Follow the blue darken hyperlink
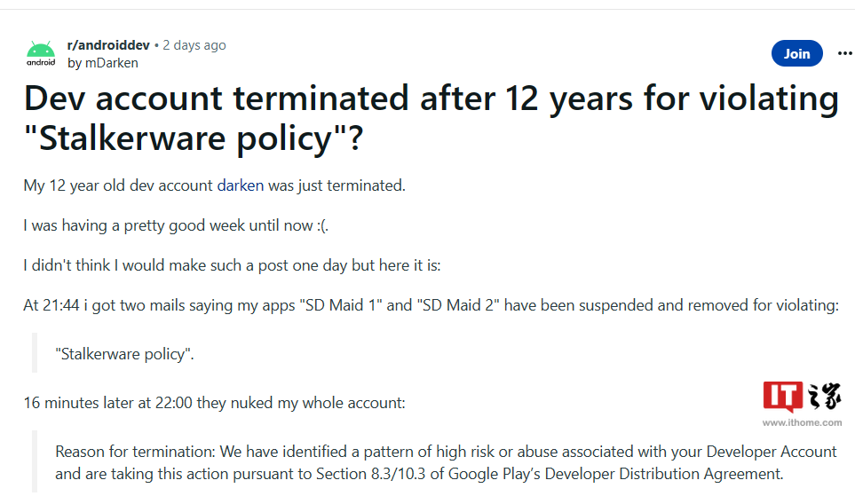855x504 pixels. (x=241, y=185)
